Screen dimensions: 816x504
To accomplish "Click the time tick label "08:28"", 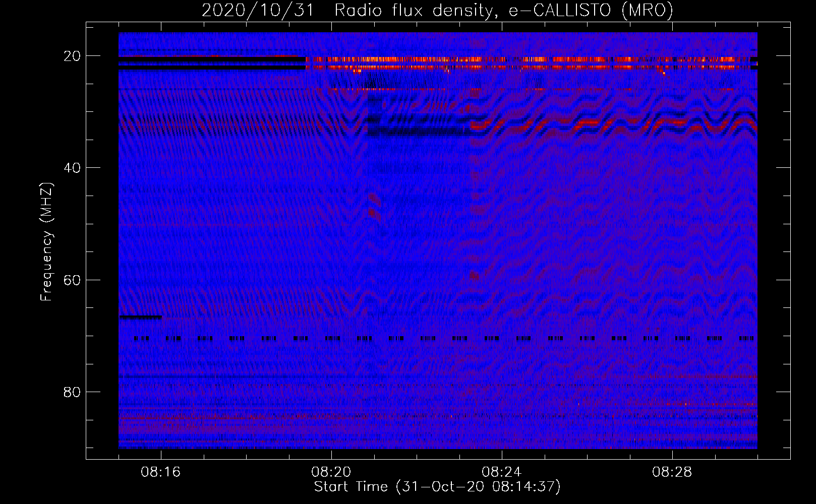I will [x=672, y=472].
